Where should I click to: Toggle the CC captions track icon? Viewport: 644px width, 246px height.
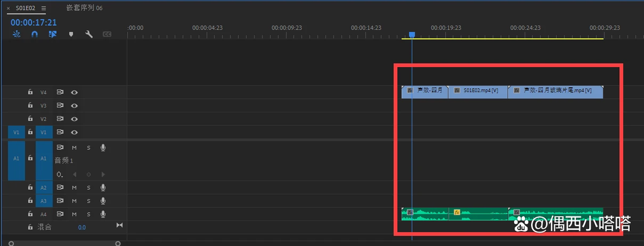[107, 35]
